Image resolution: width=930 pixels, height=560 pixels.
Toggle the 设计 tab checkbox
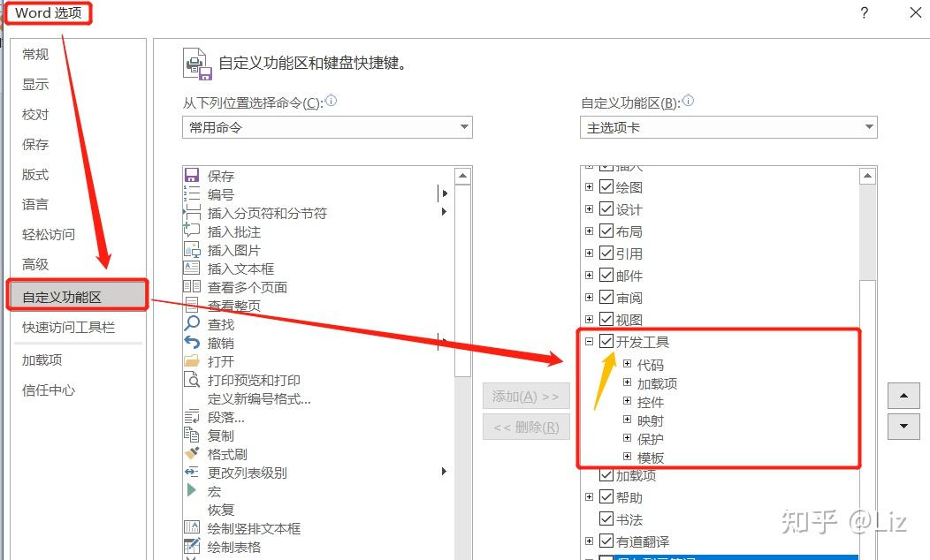tap(606, 208)
